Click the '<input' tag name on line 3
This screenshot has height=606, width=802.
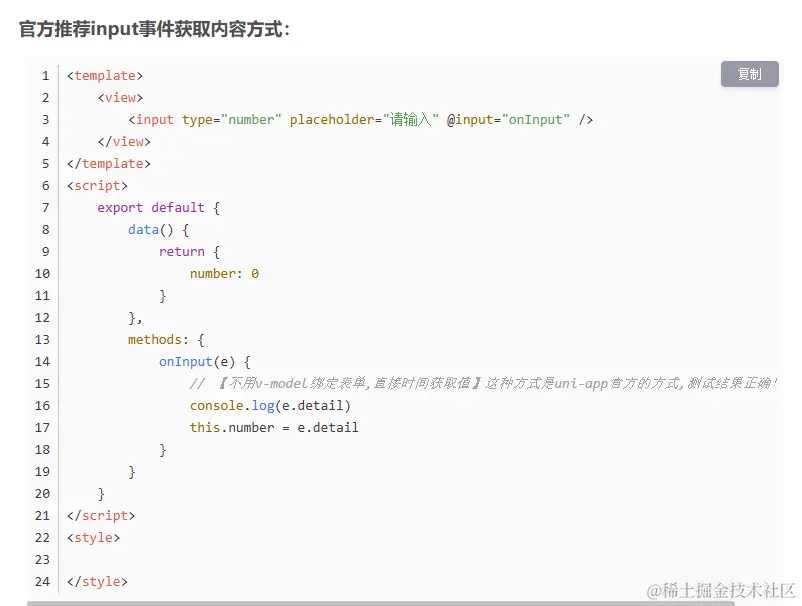(151, 120)
